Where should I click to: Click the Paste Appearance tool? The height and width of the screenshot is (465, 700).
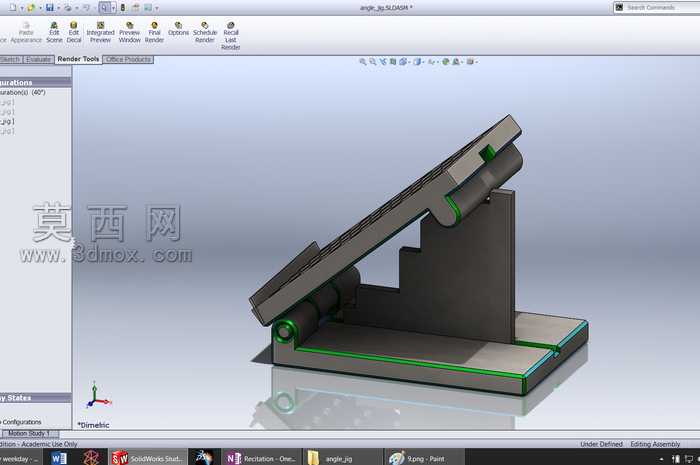point(26,33)
